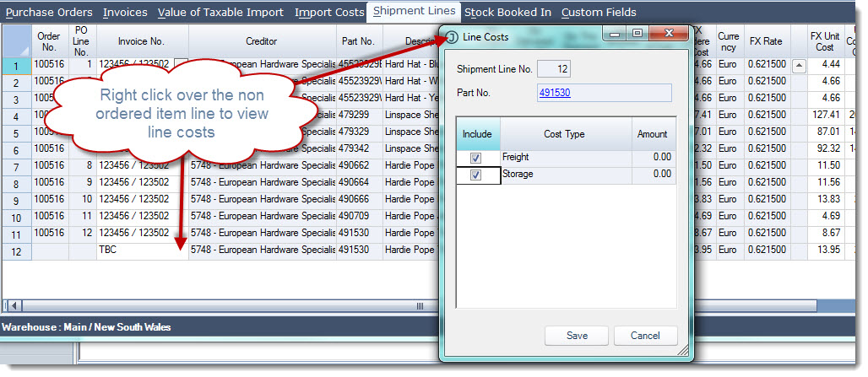Open the Stock Booked In tab
868x377 pixels.
coord(507,12)
